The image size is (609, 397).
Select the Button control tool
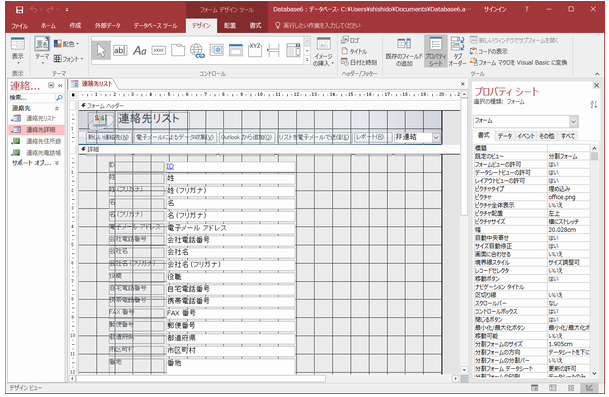158,50
